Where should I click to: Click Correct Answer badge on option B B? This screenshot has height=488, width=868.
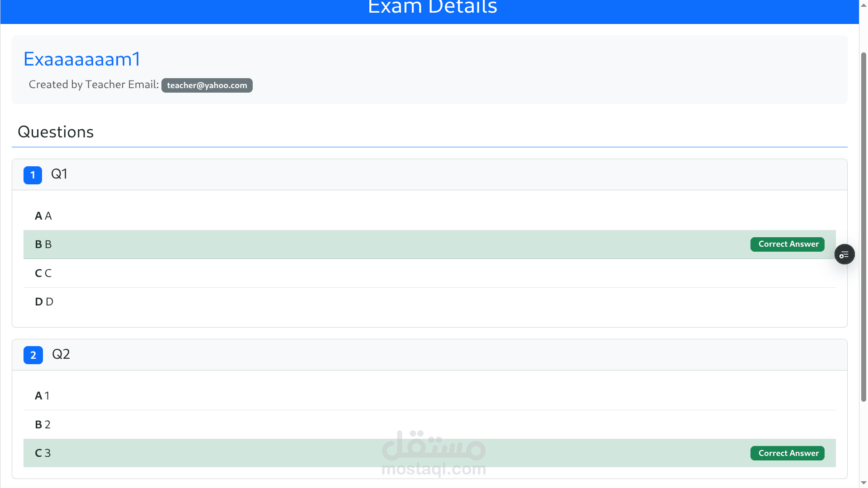[x=787, y=244]
